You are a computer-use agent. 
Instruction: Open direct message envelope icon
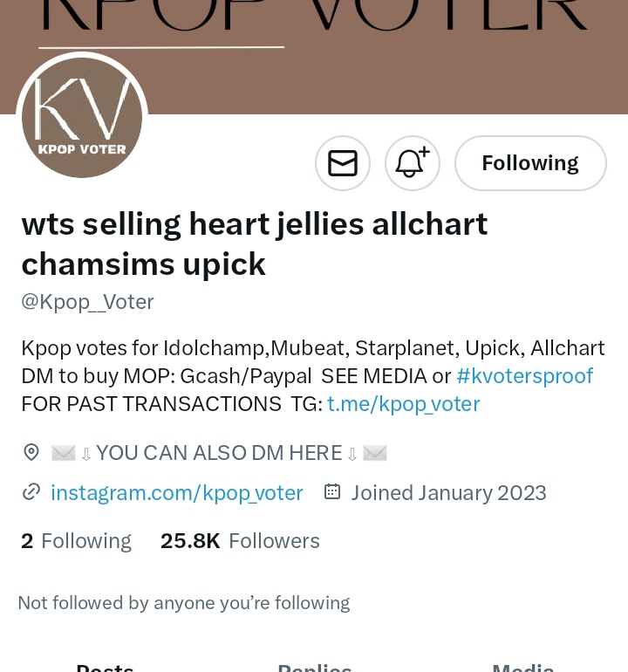coord(343,163)
